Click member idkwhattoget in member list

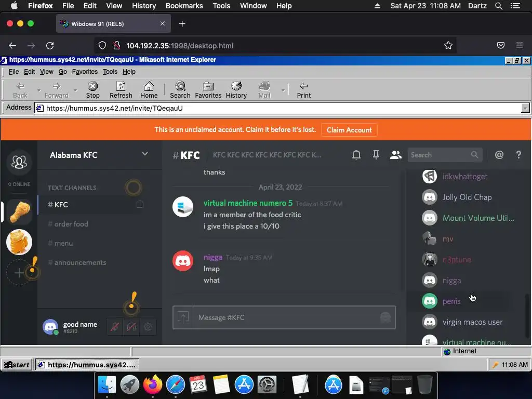click(x=465, y=177)
